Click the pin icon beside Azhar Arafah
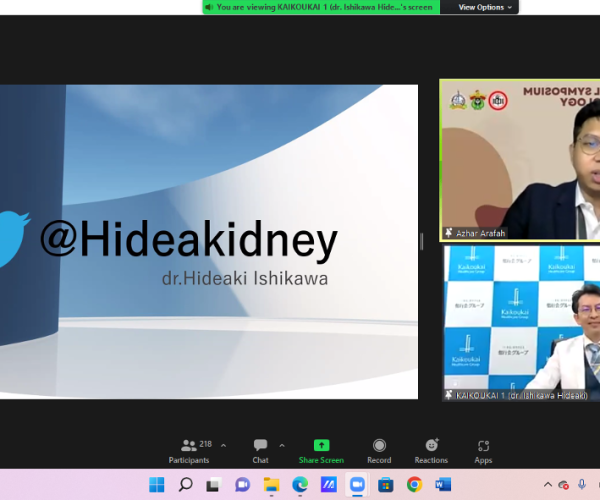The image size is (600, 500). 448,233
